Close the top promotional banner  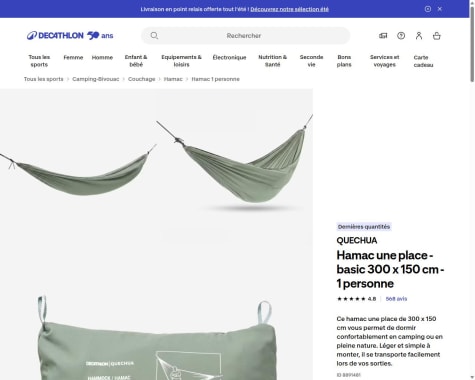click(440, 9)
